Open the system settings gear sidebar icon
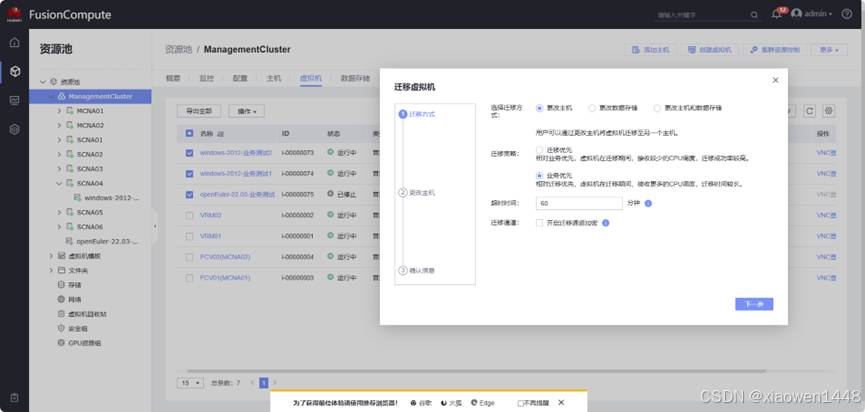Viewport: 865px width, 412px height. click(x=14, y=129)
